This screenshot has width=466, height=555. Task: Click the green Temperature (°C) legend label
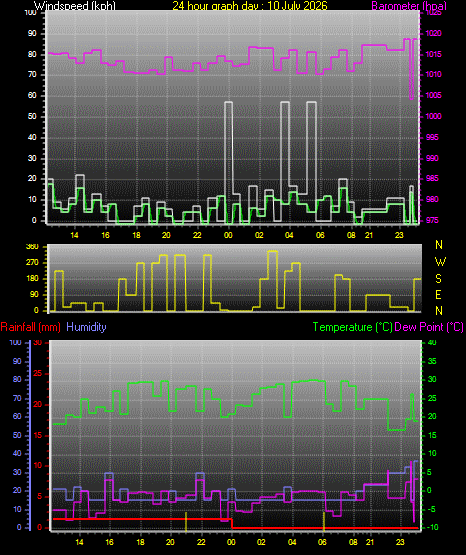pos(352,327)
